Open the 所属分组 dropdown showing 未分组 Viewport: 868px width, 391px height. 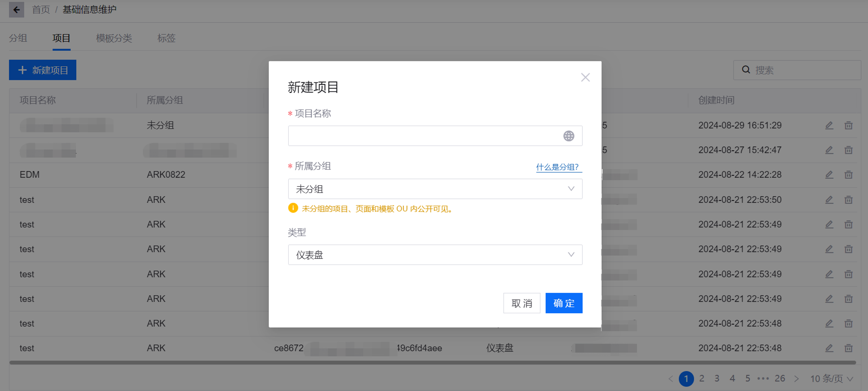(435, 189)
